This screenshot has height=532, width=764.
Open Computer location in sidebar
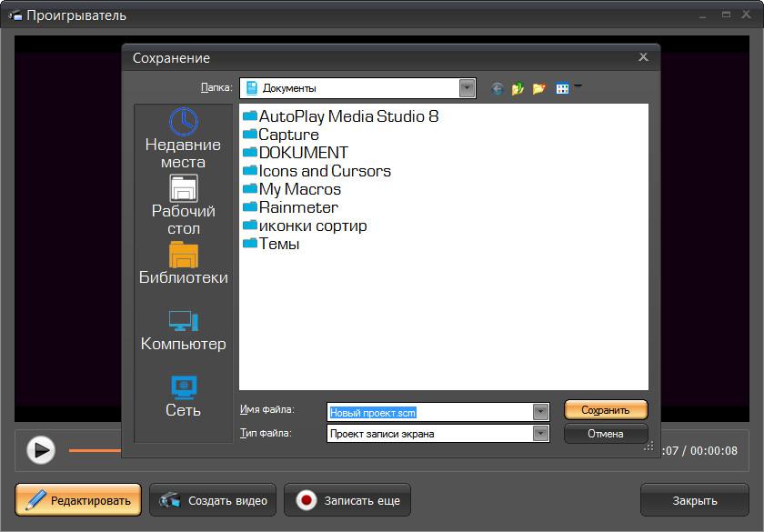183,330
